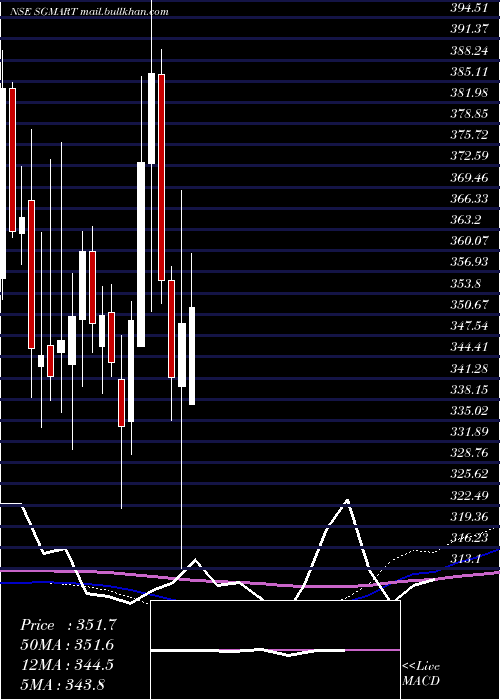Click the last white candle at chart's right edge
Image resolution: width=500 pixels, height=700 pixels.
[x=192, y=356]
